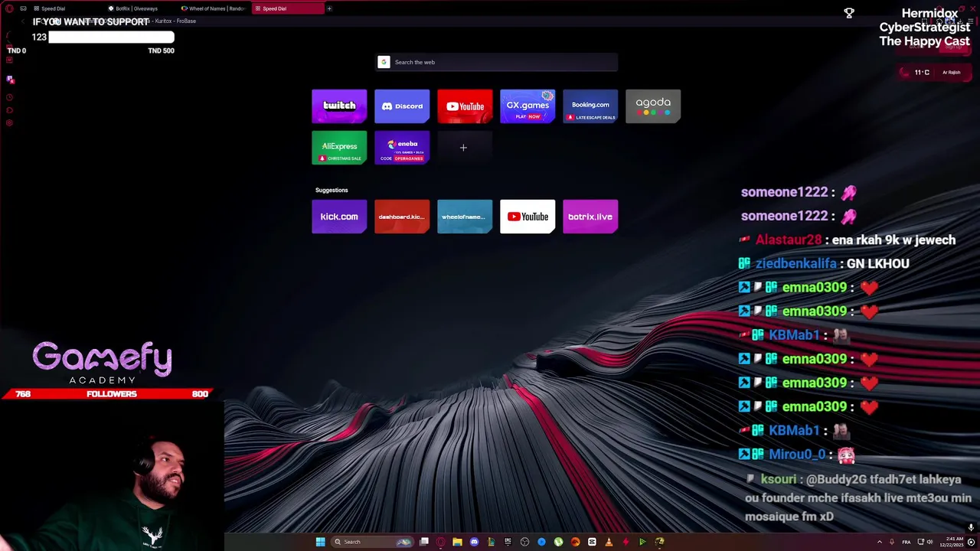Screen dimensions: 980x551
Task: Open the FRA language switcher
Action: tap(907, 542)
